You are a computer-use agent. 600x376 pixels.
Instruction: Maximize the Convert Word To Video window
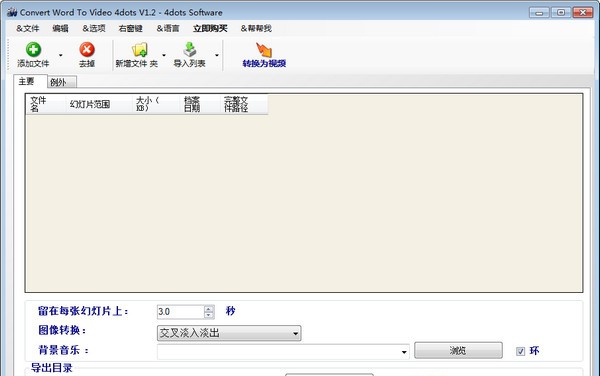point(561,13)
